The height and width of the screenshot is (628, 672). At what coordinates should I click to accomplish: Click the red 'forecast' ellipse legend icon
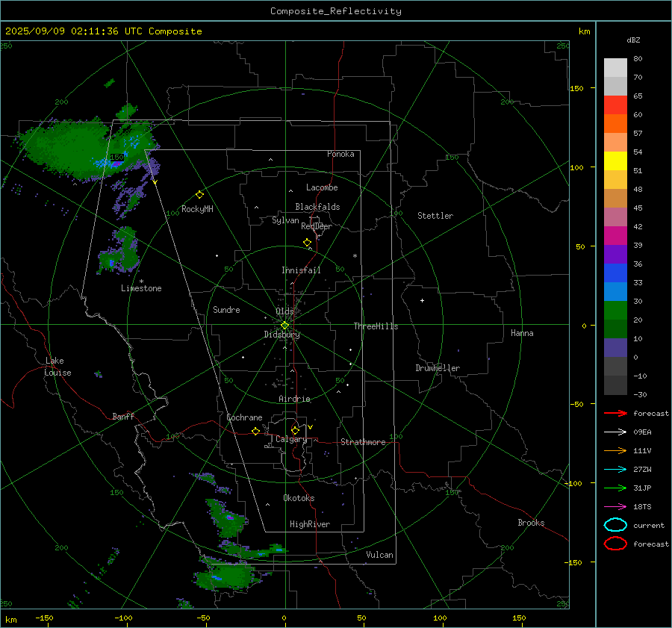(615, 544)
